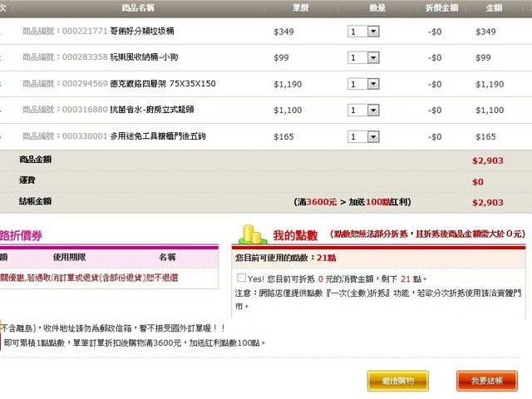Click product name 抗菌省水-廚房立式龍頭
Screen dimensions: 532x399
(151, 110)
